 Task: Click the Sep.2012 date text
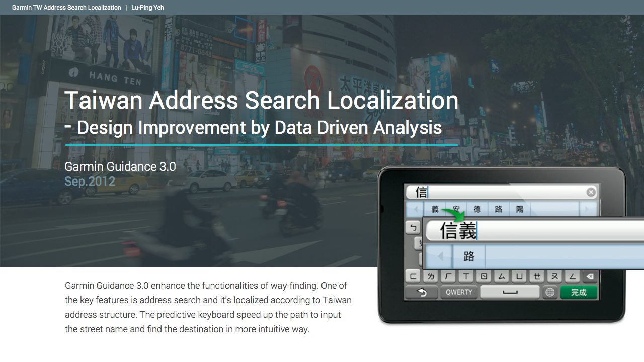click(x=90, y=182)
